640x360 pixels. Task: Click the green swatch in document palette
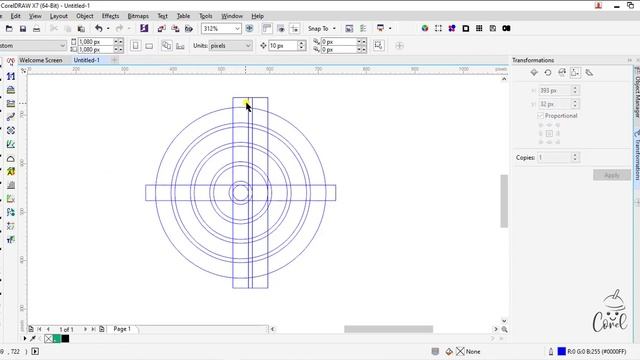coord(57,338)
